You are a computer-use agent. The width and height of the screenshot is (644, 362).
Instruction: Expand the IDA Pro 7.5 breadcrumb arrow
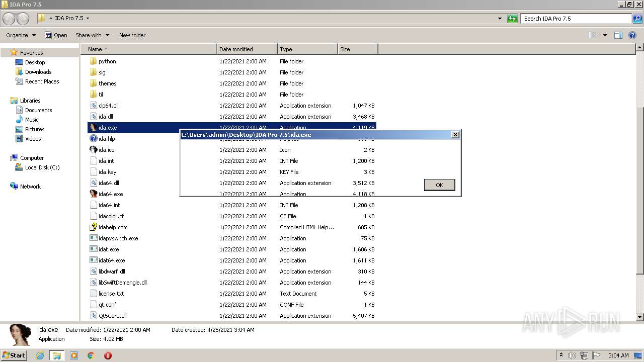(88, 19)
